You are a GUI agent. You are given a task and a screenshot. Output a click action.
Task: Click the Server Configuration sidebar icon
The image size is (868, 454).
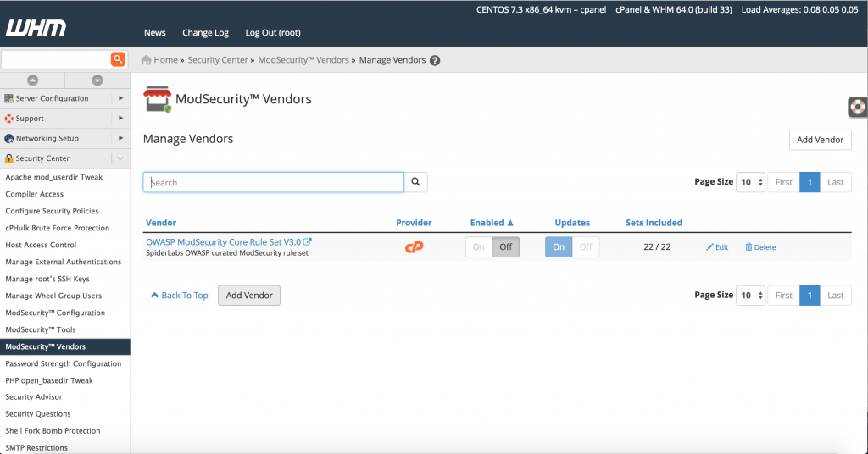(8, 98)
